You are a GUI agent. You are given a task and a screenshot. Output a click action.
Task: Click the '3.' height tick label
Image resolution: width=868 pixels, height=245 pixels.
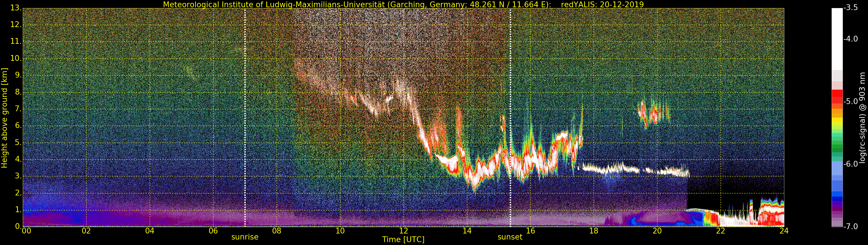18,176
